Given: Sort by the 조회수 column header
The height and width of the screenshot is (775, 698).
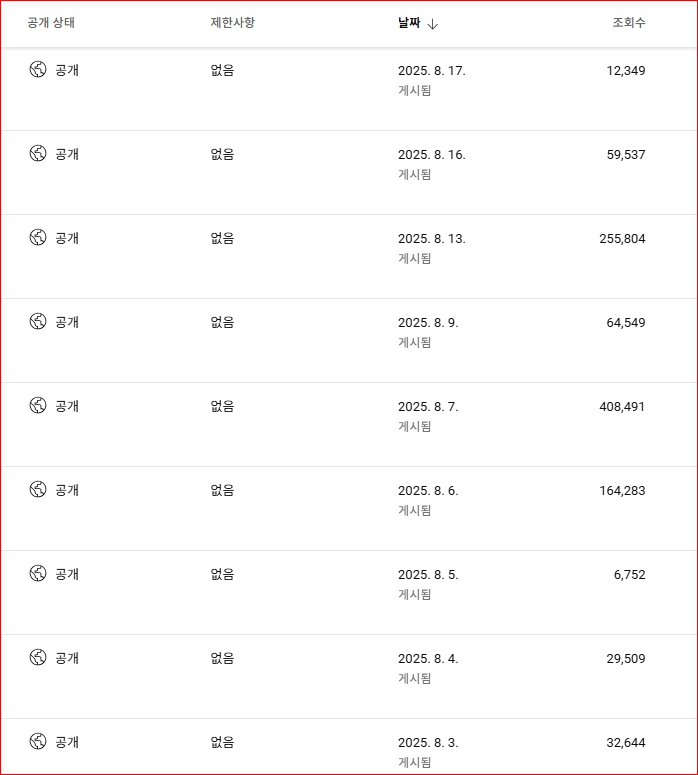Looking at the screenshot, I should tap(628, 23).
